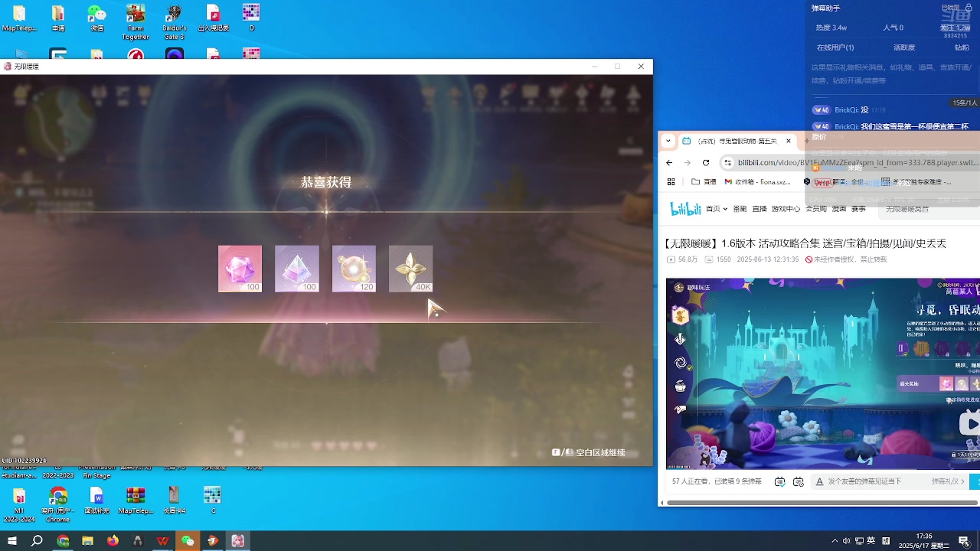Screen dimensions: 980x551
Task: Open 会员购 in bilibili nav
Action: click(815, 209)
